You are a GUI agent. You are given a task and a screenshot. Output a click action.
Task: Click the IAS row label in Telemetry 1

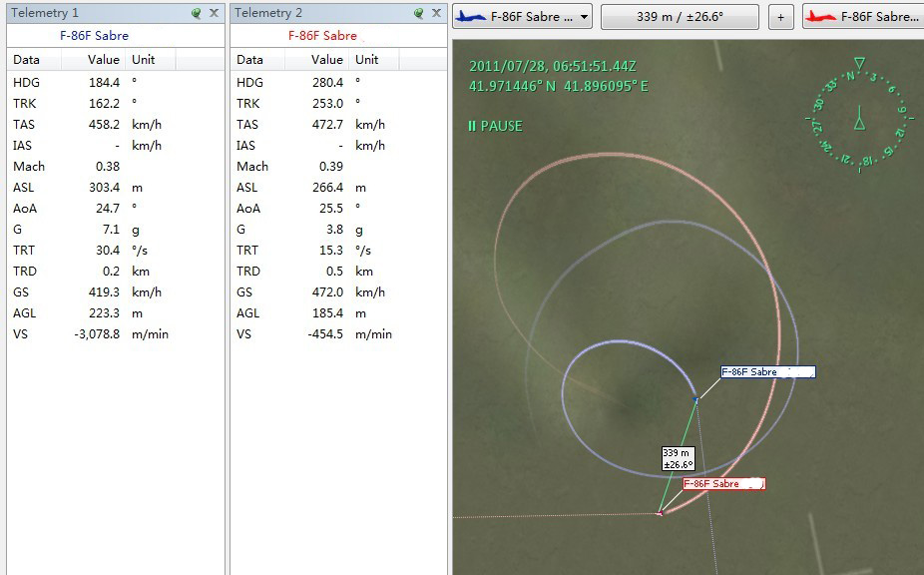pos(22,146)
